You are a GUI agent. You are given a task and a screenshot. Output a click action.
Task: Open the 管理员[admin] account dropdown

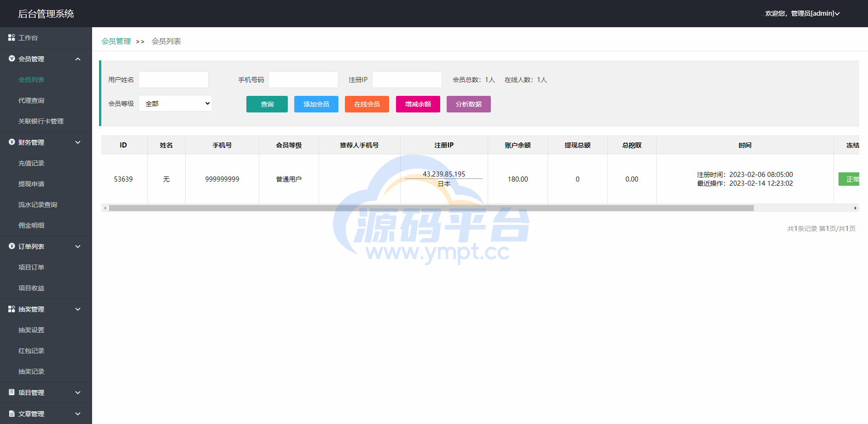802,13
